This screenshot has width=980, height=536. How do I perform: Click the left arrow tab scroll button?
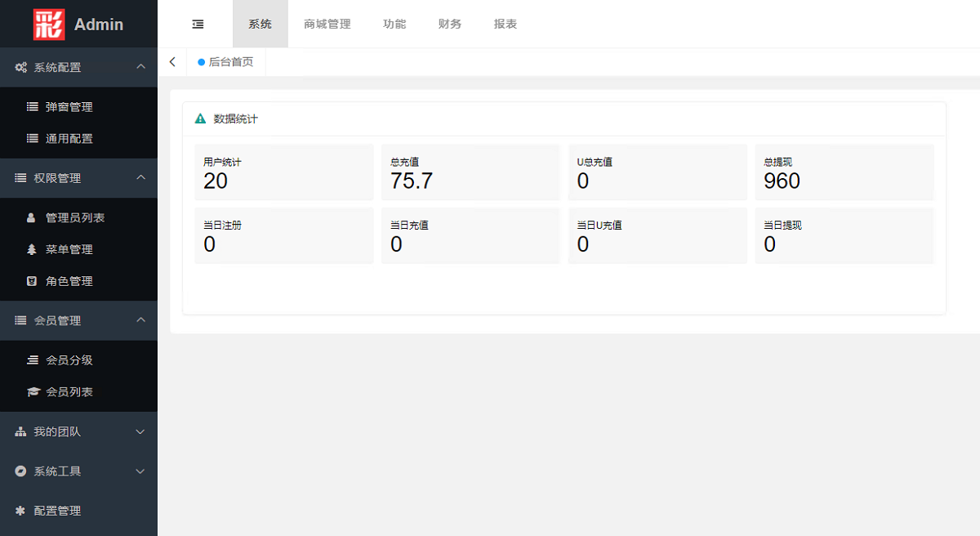(x=172, y=62)
